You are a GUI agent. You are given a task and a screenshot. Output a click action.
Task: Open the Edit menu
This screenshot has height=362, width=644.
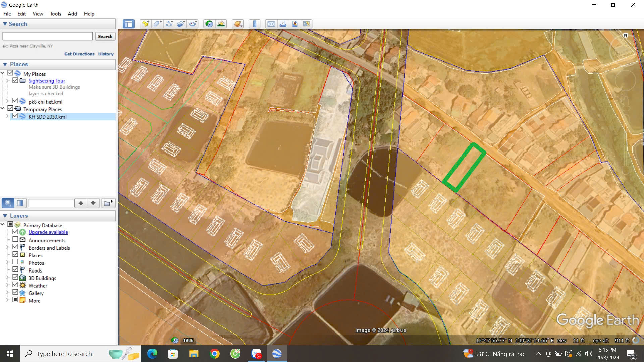[22, 14]
